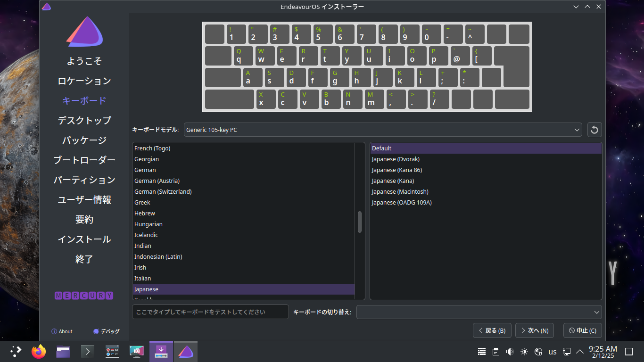Select the Japanese (OADG 109A) variant
Image resolution: width=644 pixels, height=362 pixels.
(x=486, y=202)
